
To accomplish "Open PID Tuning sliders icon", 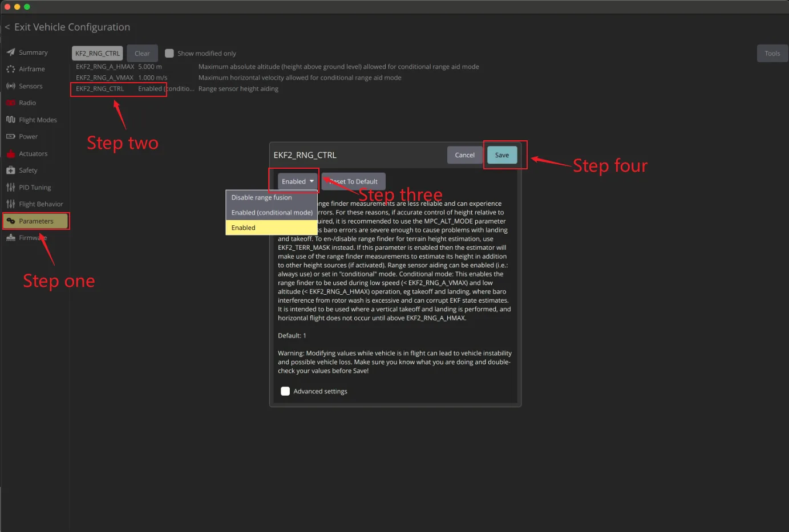I will coord(11,187).
